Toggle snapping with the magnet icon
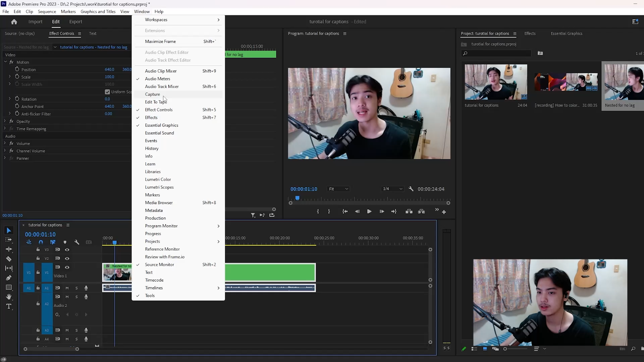This screenshot has width=644, height=362. [41, 242]
